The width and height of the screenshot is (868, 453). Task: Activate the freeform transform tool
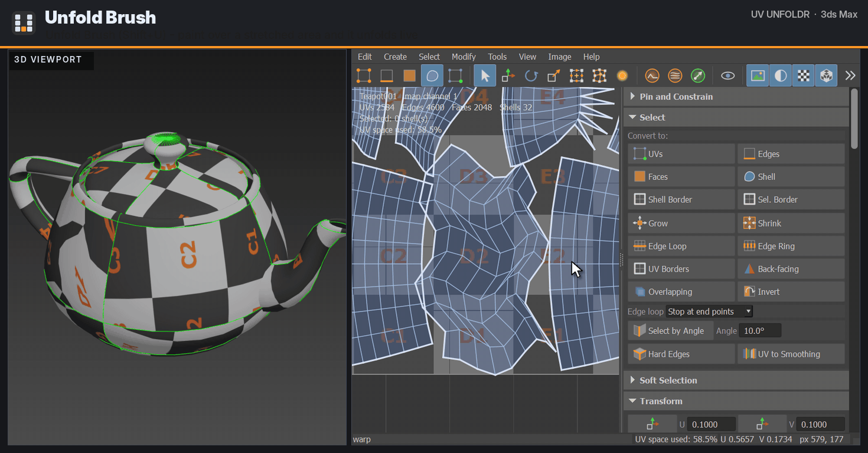pyautogui.click(x=577, y=75)
